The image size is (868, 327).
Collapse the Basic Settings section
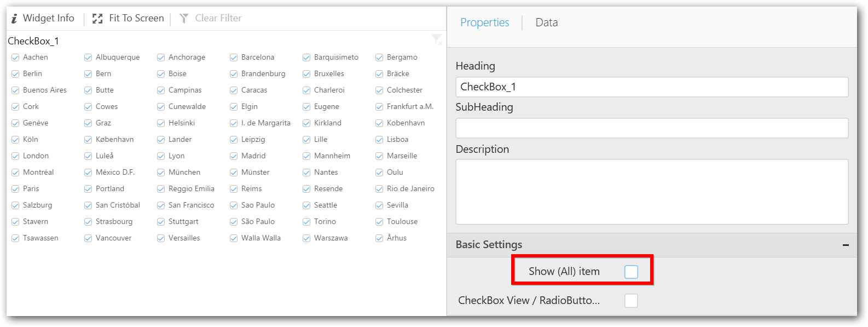click(x=846, y=245)
